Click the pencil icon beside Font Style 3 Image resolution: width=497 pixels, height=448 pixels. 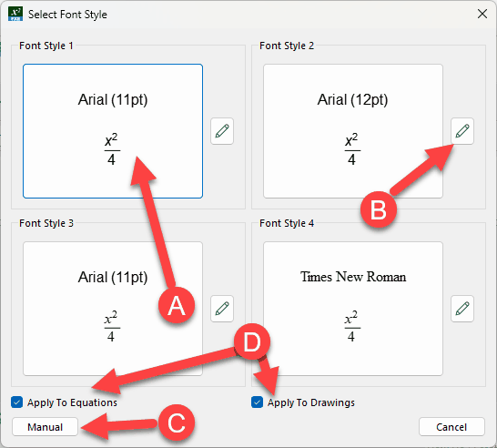click(222, 309)
